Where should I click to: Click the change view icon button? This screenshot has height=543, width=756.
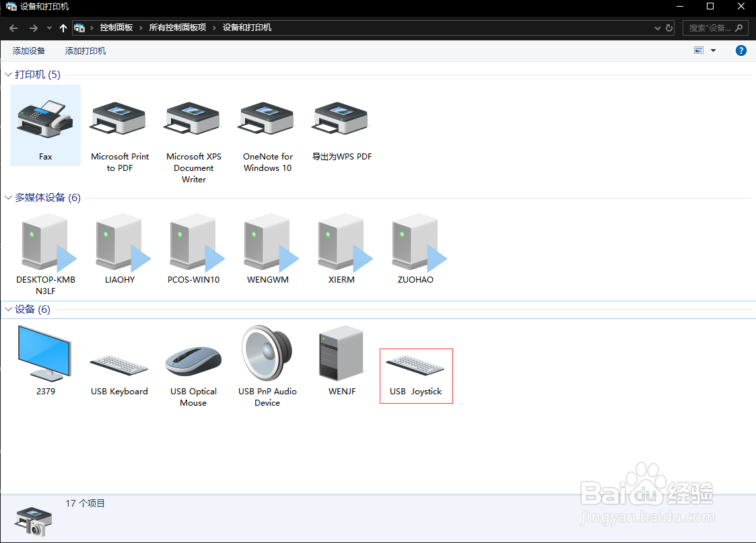point(699,50)
